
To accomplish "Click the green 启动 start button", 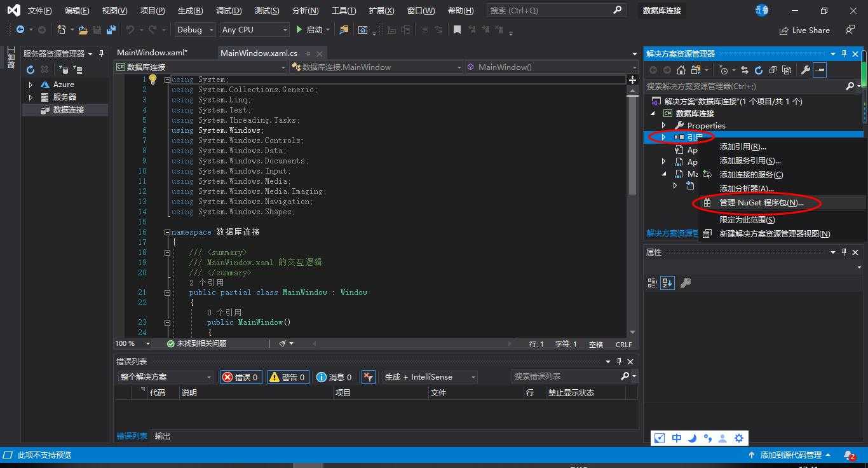I will (309, 30).
